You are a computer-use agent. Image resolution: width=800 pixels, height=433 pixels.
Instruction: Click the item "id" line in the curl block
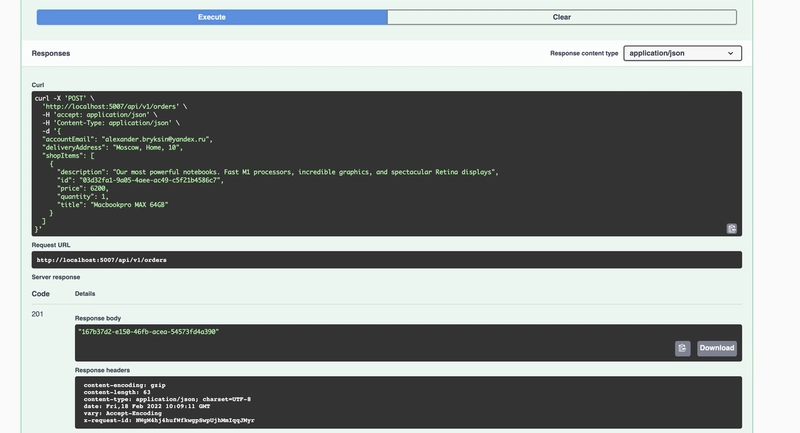(x=140, y=180)
